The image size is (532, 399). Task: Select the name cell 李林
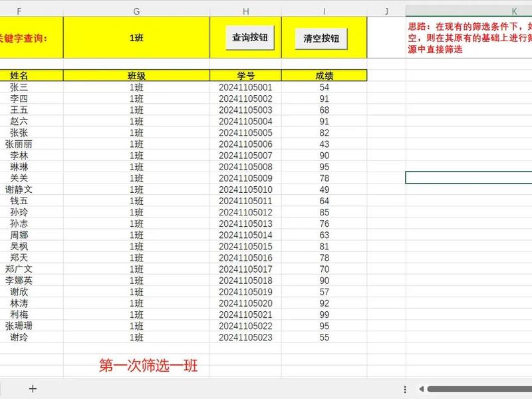pyautogui.click(x=31, y=156)
